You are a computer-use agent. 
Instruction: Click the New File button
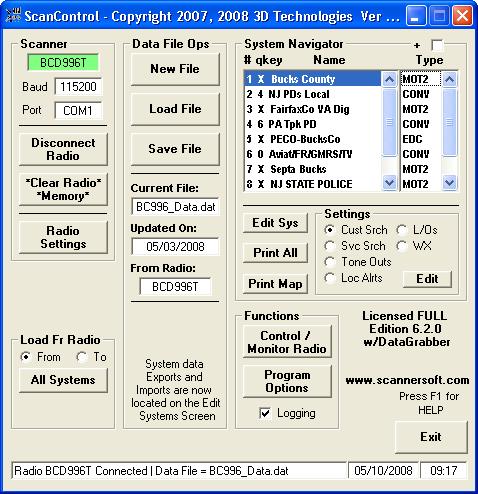(175, 69)
